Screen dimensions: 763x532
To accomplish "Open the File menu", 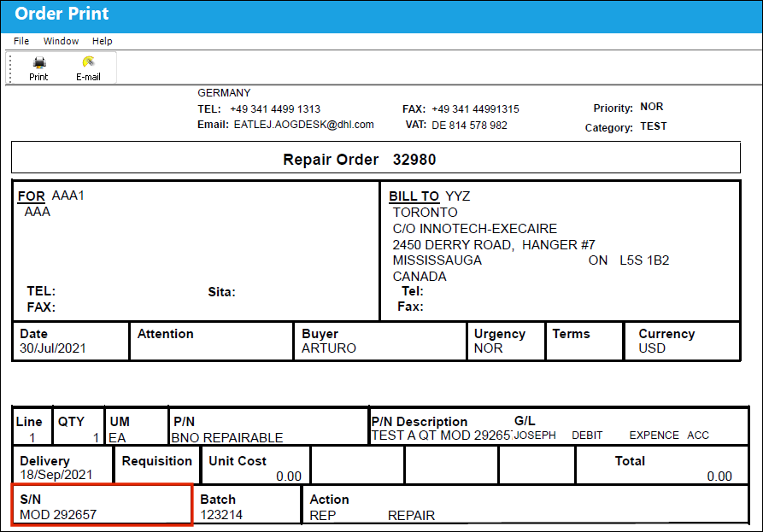I will pos(21,41).
